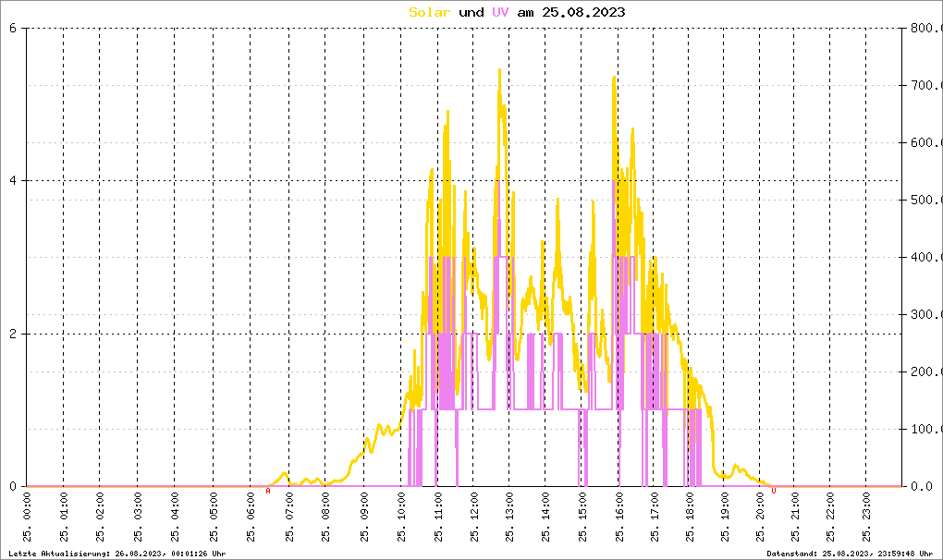Select time label "25. 14:00"
Image resolution: width=943 pixels, height=560 pixels.
[x=545, y=517]
